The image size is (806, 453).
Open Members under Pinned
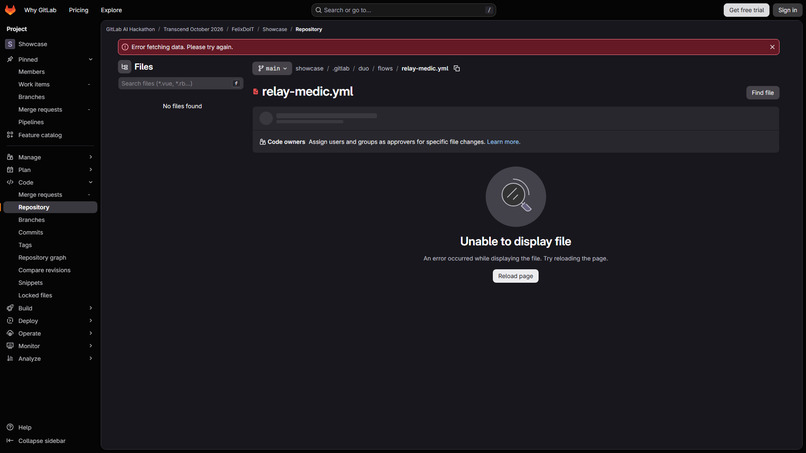[x=31, y=72]
